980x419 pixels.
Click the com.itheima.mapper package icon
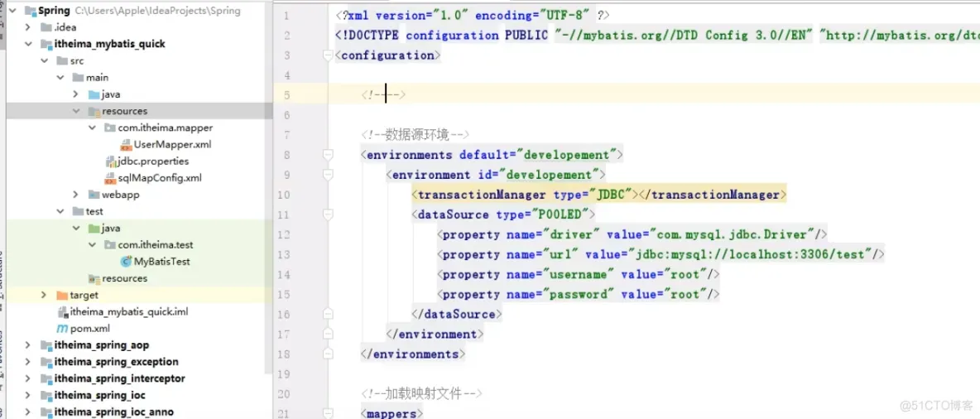tap(110, 128)
